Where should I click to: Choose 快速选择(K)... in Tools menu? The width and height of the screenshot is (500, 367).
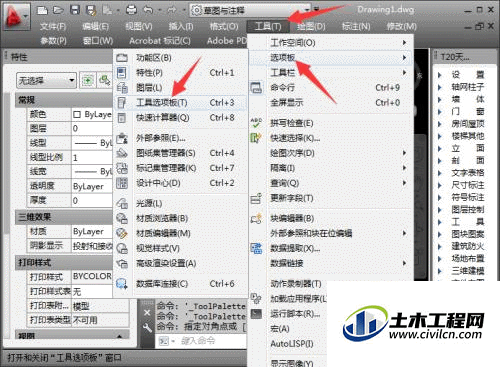[331, 138]
